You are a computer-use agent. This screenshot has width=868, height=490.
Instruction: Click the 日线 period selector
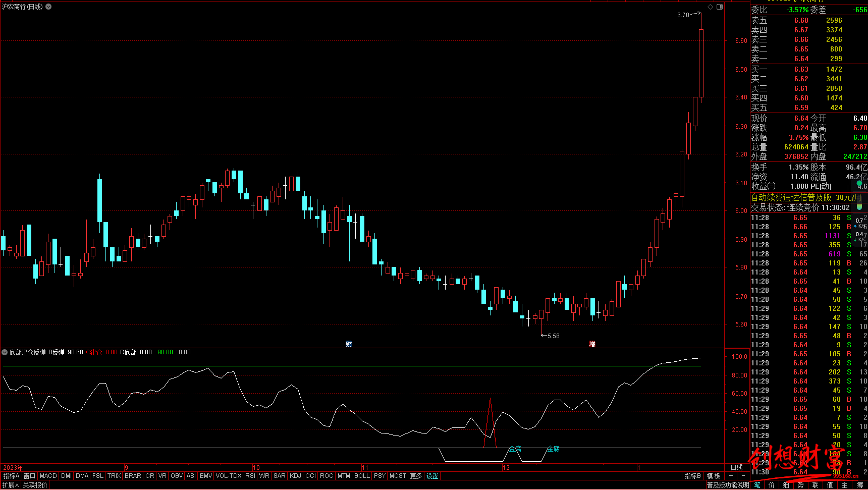coord(737,467)
